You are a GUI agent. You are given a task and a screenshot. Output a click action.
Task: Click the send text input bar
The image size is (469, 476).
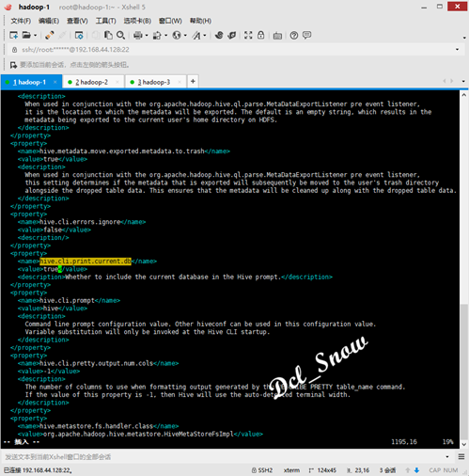[x=223, y=457]
